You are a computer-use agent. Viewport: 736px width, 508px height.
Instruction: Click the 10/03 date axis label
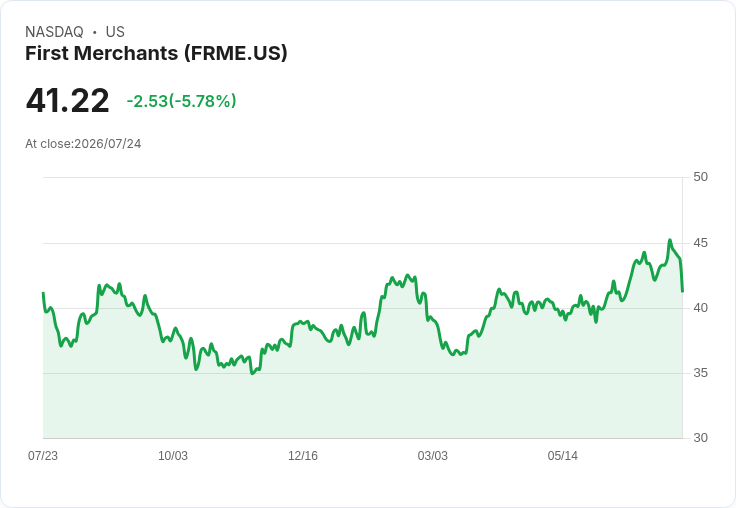(x=173, y=456)
